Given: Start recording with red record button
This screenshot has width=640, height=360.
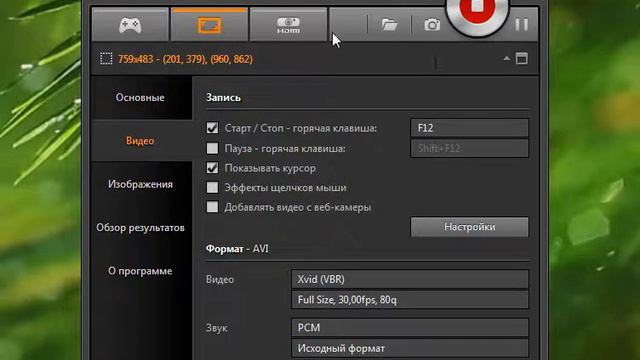Looking at the screenshot, I should 477,12.
